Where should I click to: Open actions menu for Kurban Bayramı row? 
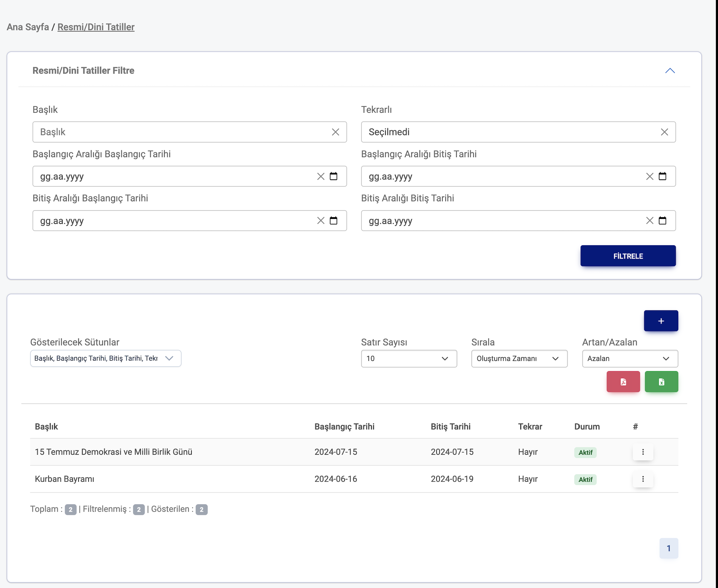coord(643,479)
